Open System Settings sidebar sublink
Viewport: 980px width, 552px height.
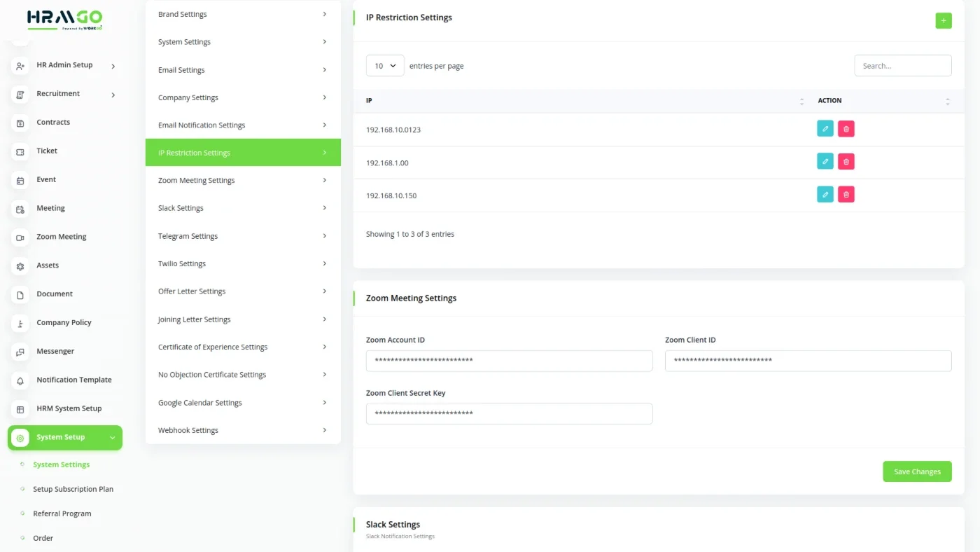61,464
